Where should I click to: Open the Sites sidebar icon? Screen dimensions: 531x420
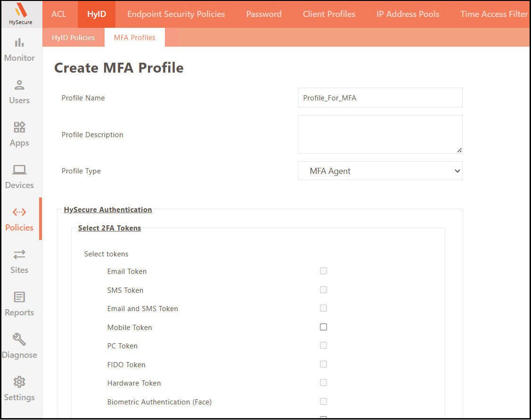pos(19,255)
